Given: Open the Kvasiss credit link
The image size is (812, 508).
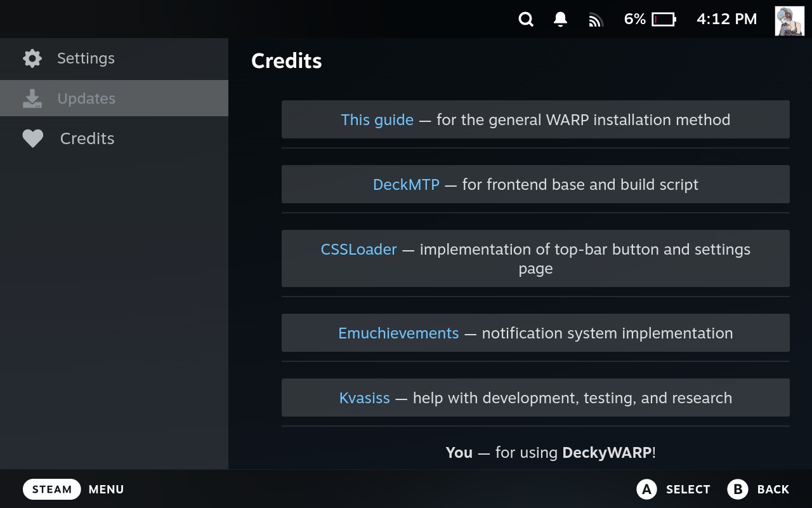Looking at the screenshot, I should [364, 398].
